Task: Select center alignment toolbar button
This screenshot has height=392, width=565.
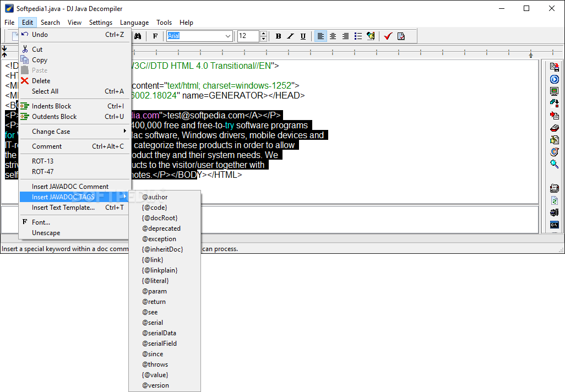Action: coord(333,36)
